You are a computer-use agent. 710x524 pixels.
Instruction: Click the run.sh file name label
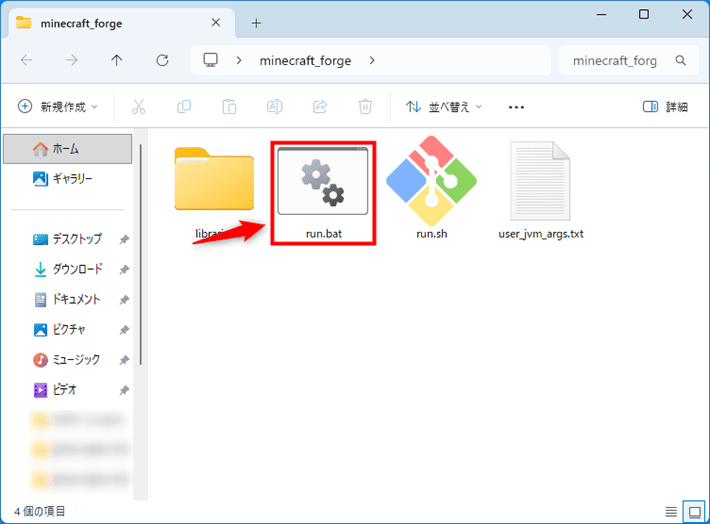432,234
